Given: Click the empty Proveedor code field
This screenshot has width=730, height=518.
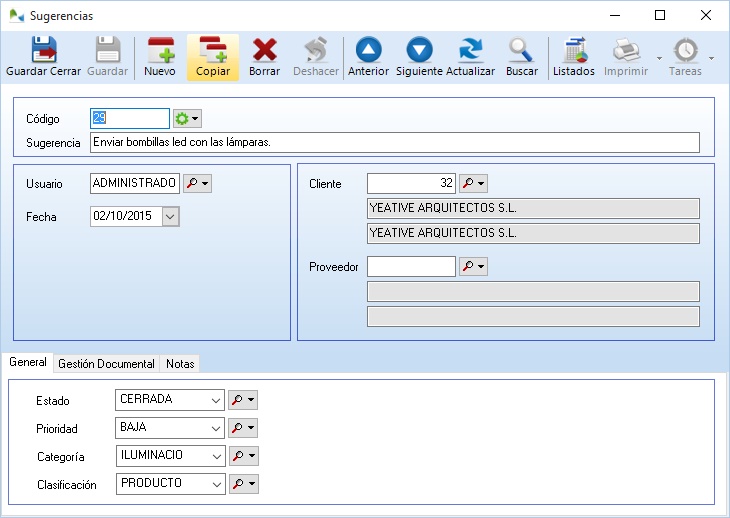Looking at the screenshot, I should point(411,266).
